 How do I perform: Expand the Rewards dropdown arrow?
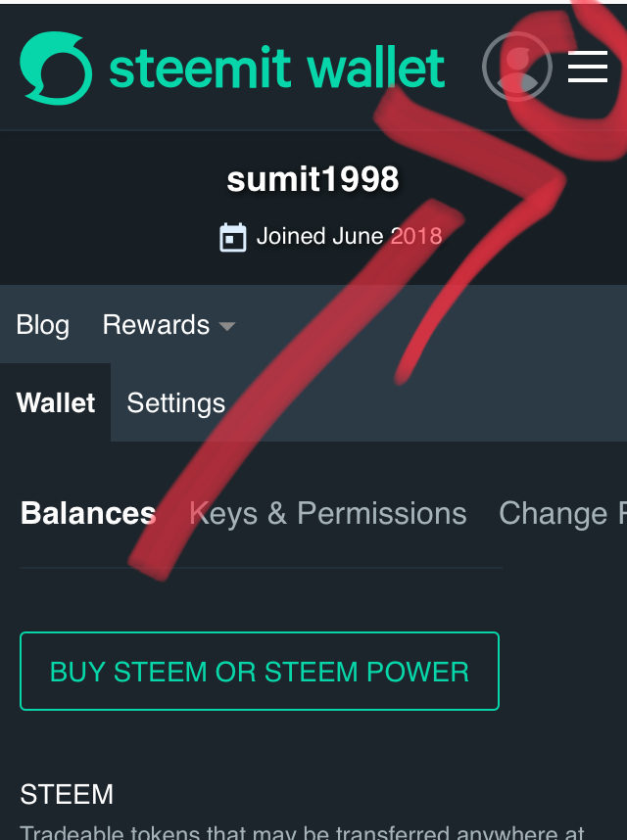point(226,326)
